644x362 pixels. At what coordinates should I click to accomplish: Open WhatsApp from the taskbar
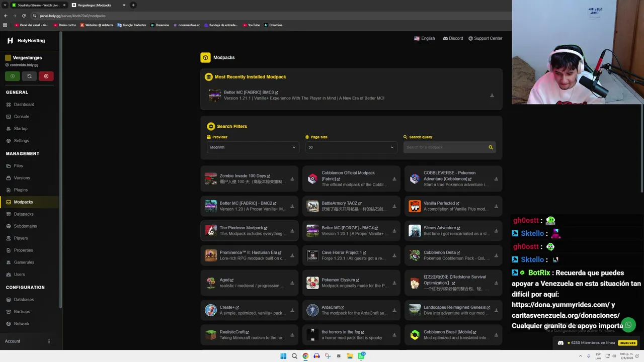[x=361, y=356]
